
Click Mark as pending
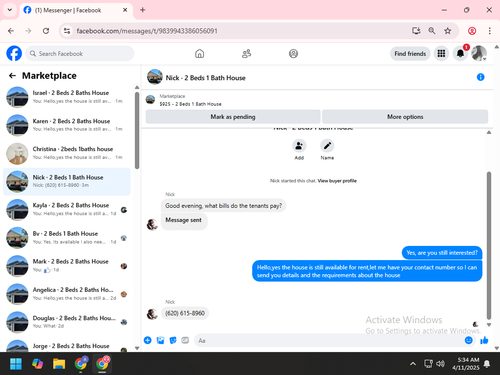tap(233, 117)
